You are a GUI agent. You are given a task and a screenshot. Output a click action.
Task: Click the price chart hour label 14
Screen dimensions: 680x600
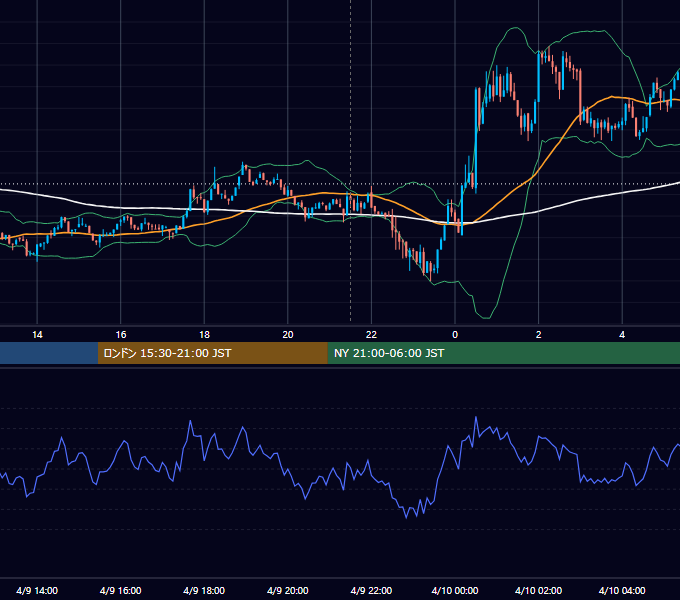[x=37, y=335]
